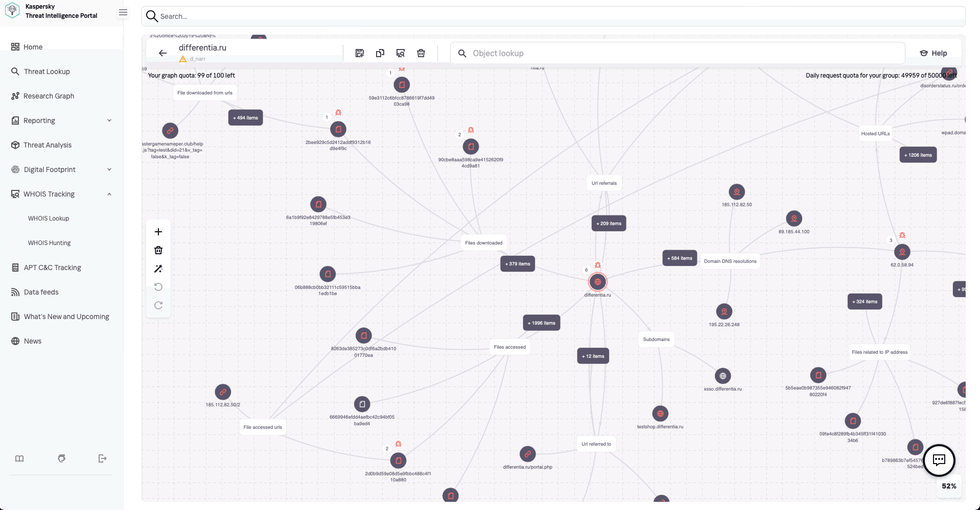Click the Hosted URLs relation label
980x510 pixels.
point(875,134)
